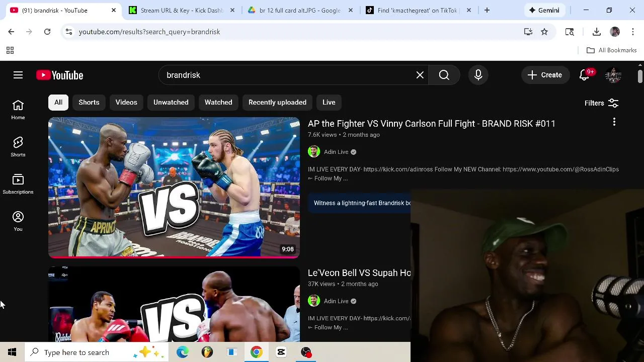Reload the page with the refresh icon
Screen dimensions: 644x362
tap(47, 32)
